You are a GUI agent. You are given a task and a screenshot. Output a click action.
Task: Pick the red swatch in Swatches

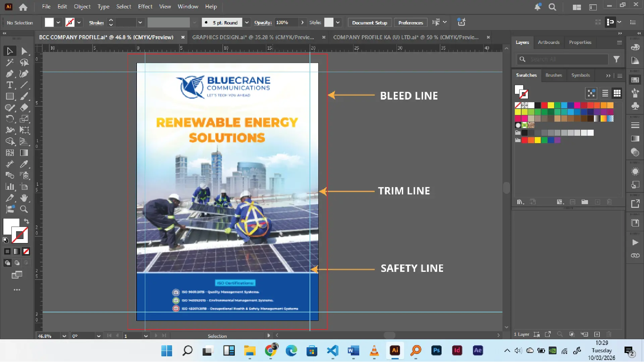click(544, 105)
